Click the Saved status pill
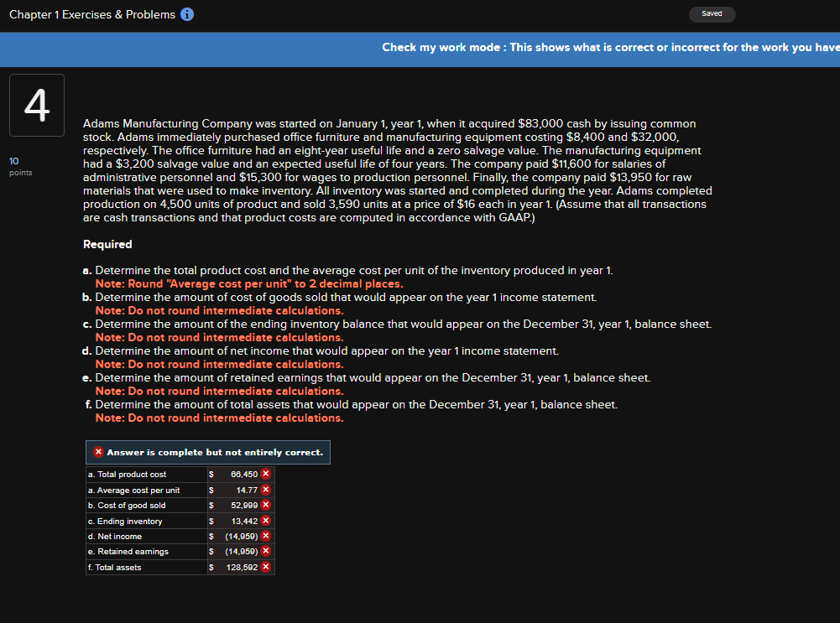 coord(712,13)
